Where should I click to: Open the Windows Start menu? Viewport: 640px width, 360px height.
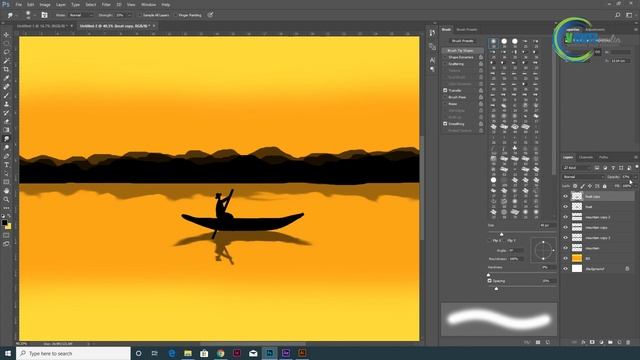[8, 353]
